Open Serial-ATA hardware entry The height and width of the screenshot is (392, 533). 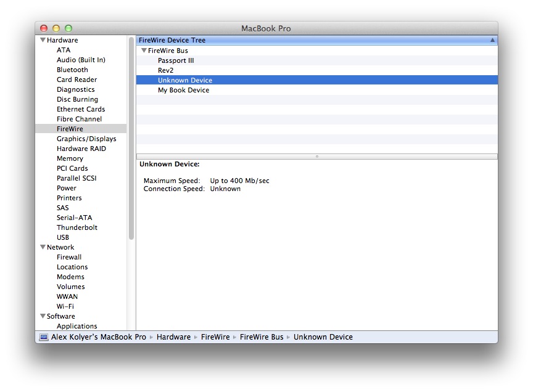pos(75,218)
